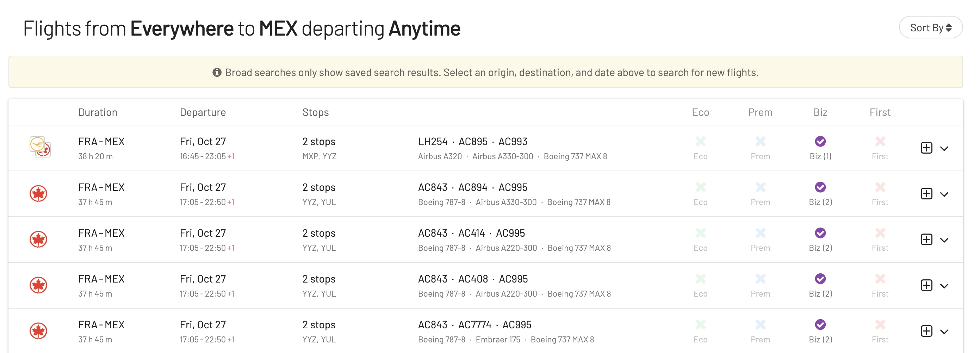Viewport: 980px width, 353px height.
Task: Click the Stops column header
Action: 315,112
